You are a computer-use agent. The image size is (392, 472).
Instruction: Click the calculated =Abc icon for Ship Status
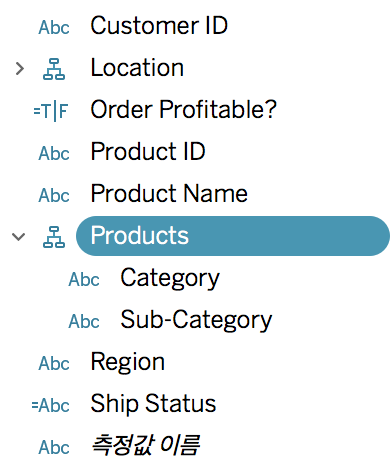click(x=51, y=405)
